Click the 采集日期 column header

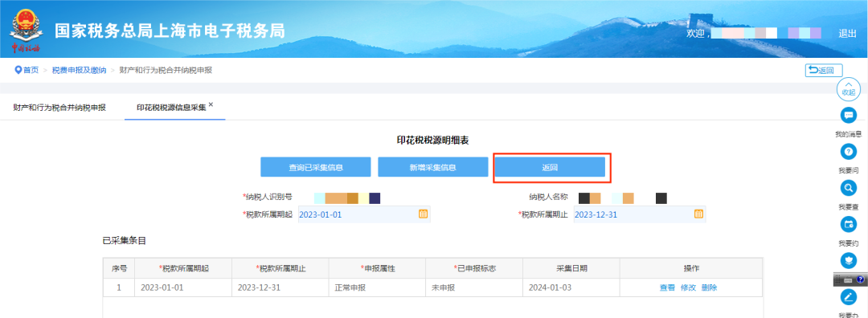pos(571,268)
